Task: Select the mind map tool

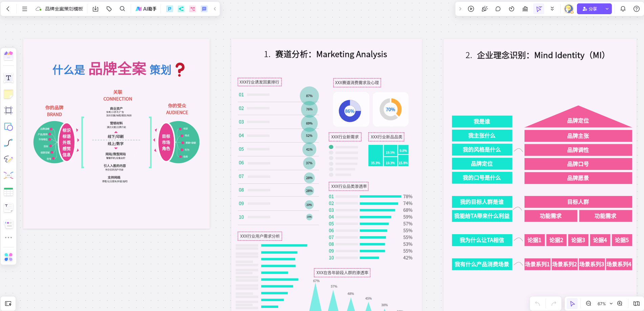Action: tap(8, 175)
